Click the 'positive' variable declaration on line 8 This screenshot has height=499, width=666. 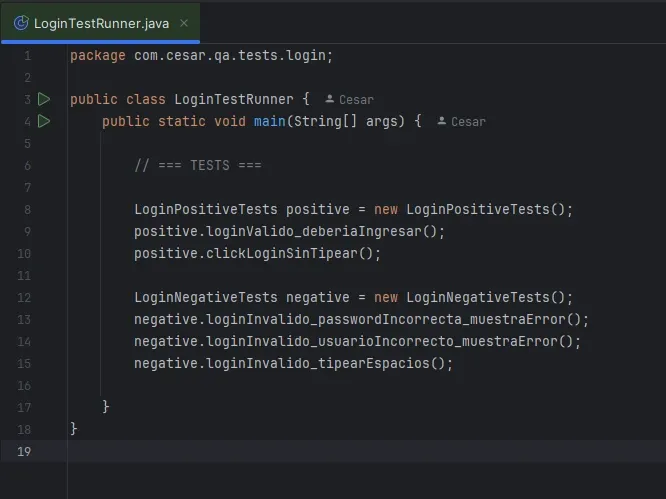pos(318,209)
